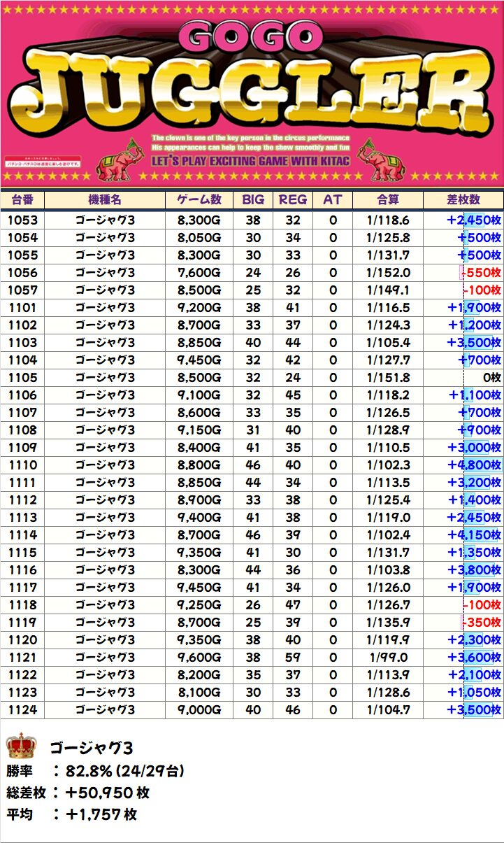Select machine number 1053 row cell
The width and height of the screenshot is (504, 843).
22,220
